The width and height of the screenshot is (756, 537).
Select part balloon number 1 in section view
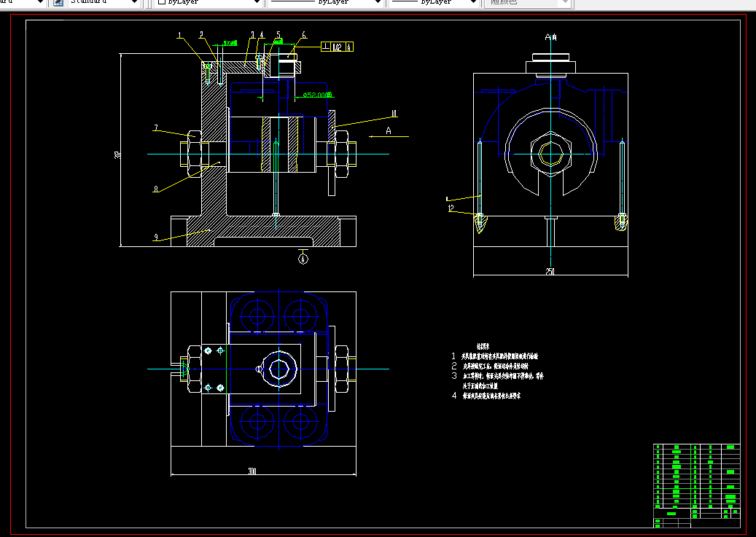click(x=179, y=35)
